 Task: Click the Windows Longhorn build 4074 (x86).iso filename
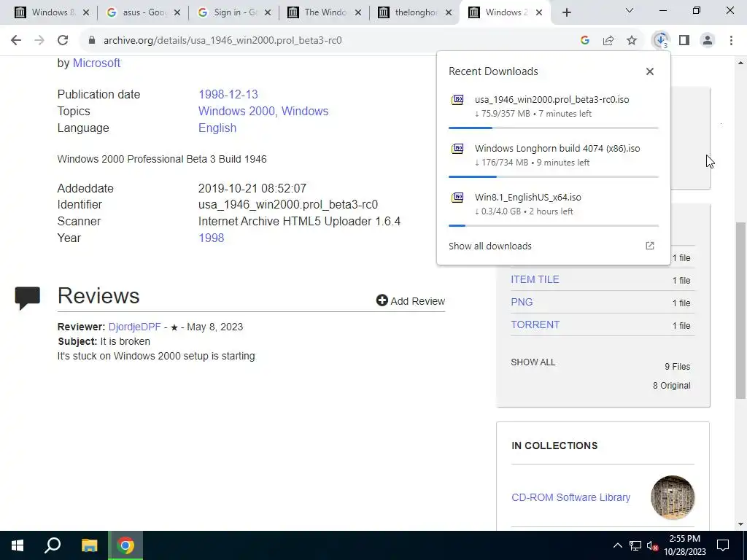point(557,149)
